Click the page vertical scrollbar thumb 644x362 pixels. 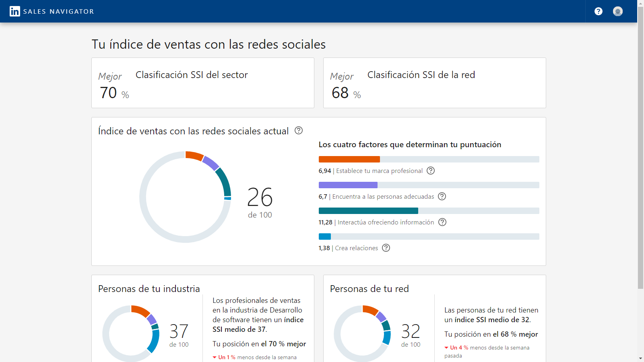640,148
